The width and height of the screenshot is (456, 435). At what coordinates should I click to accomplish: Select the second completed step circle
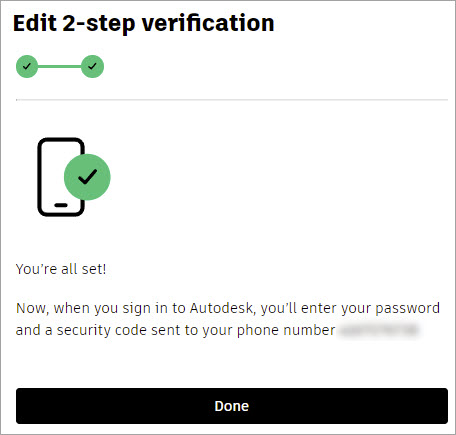92,66
